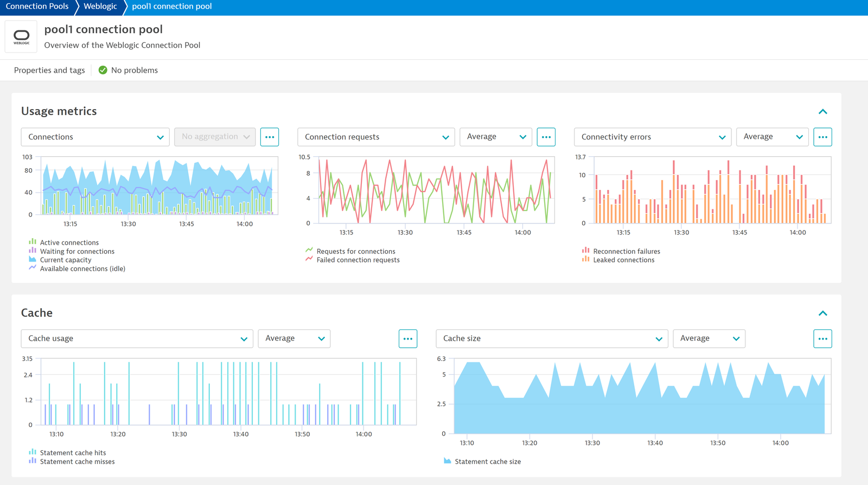Open Average dropdown for Cache usage
This screenshot has width=868, height=485.
tap(294, 339)
